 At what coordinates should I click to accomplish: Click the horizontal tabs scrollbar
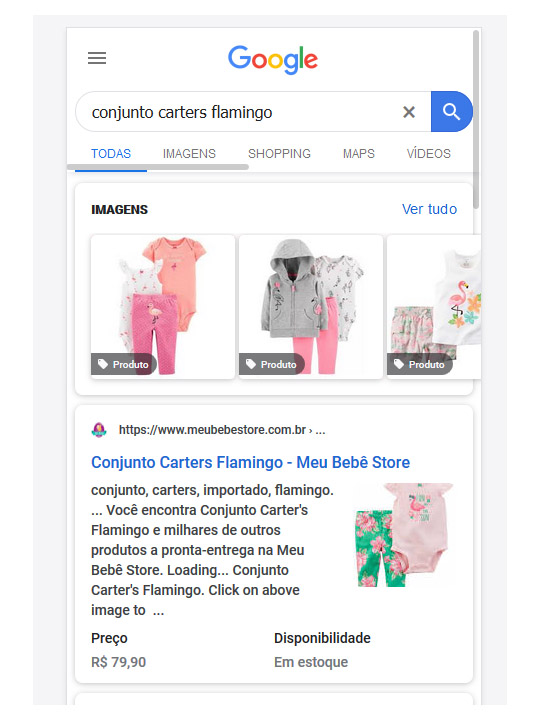point(158,167)
